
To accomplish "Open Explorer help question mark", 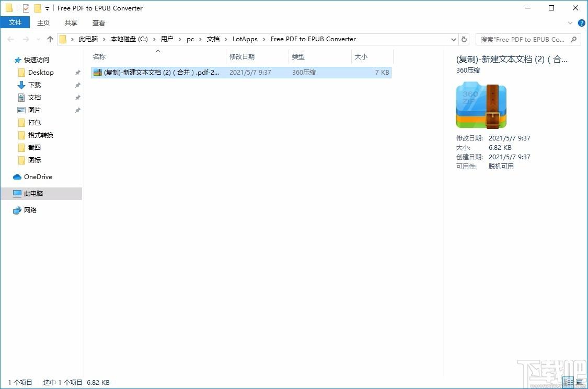I will (x=582, y=23).
